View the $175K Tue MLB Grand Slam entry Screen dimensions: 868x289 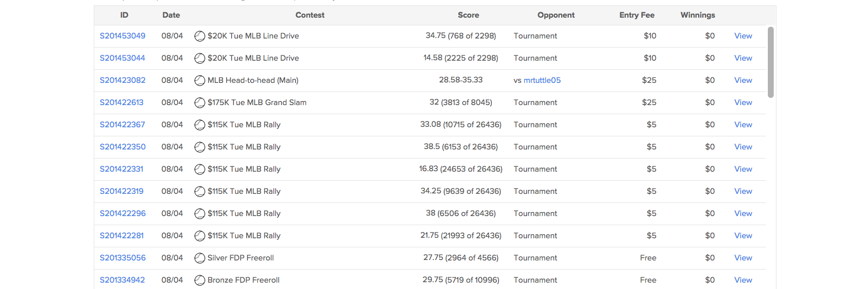(x=743, y=102)
